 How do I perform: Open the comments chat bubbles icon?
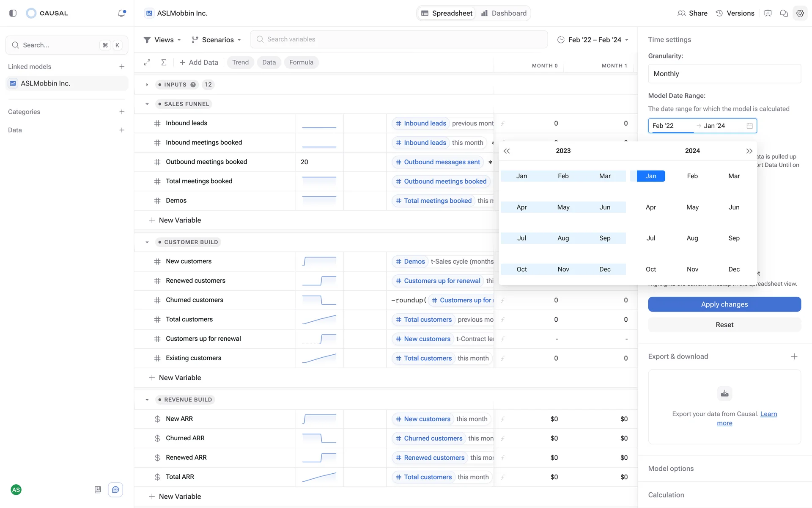click(x=784, y=13)
